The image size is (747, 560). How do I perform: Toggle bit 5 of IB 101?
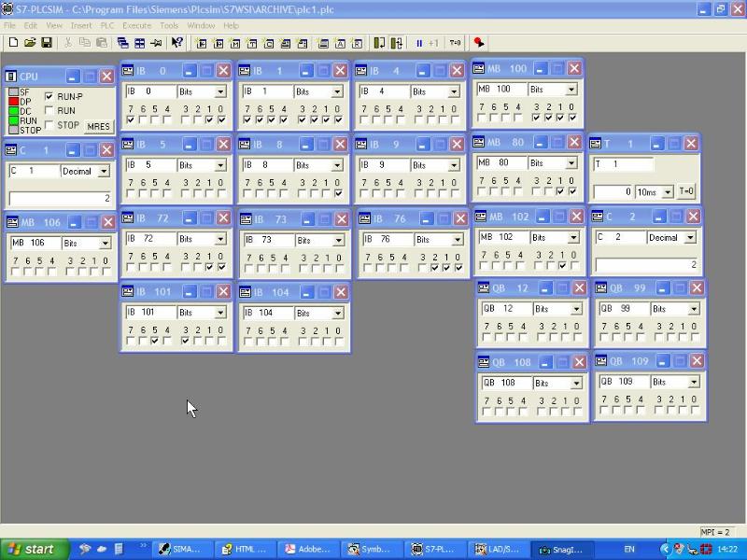click(154, 341)
